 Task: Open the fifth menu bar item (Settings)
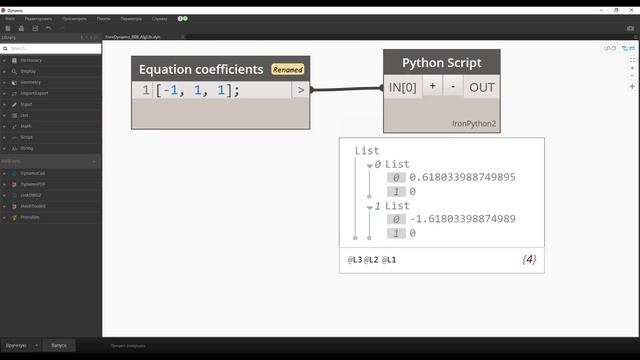tap(131, 18)
